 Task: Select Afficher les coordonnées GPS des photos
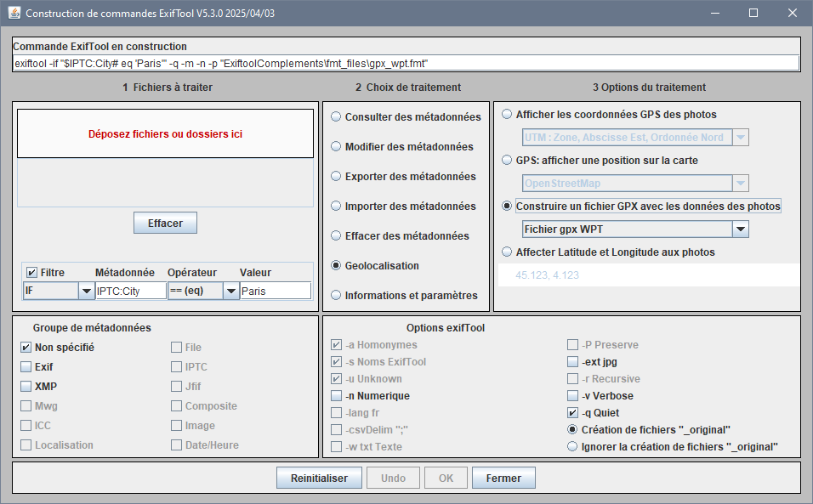tap(507, 115)
